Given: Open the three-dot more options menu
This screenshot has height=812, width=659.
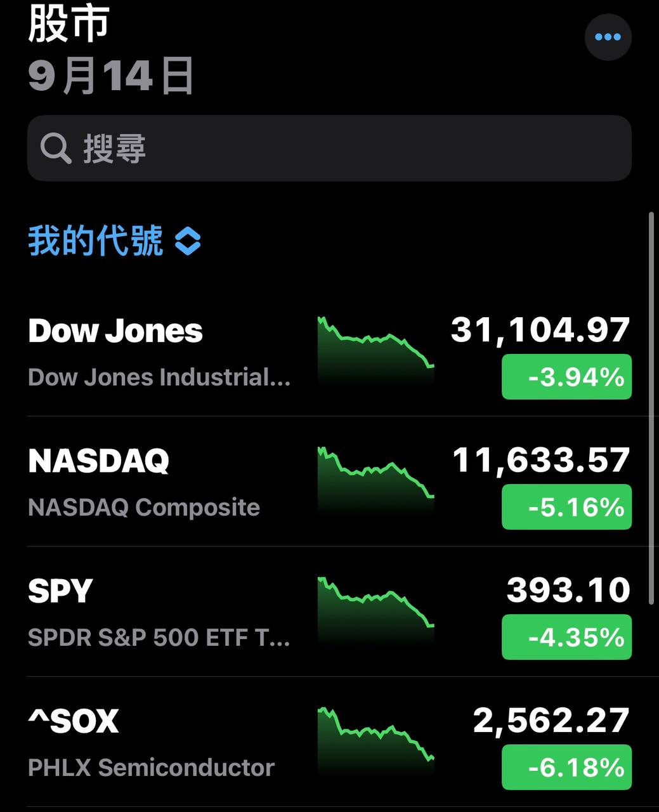Looking at the screenshot, I should pos(608,37).
